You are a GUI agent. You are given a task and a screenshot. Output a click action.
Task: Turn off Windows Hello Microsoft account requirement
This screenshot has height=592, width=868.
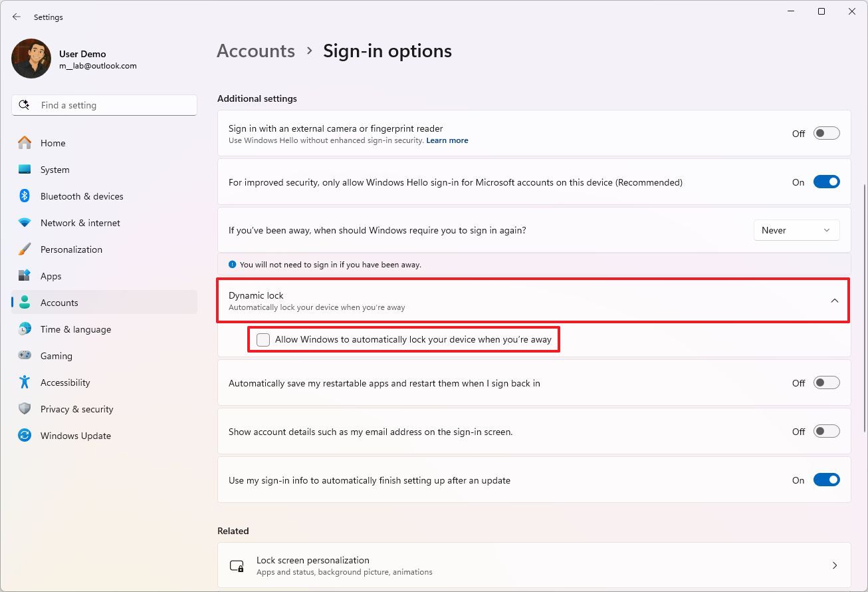click(x=826, y=181)
